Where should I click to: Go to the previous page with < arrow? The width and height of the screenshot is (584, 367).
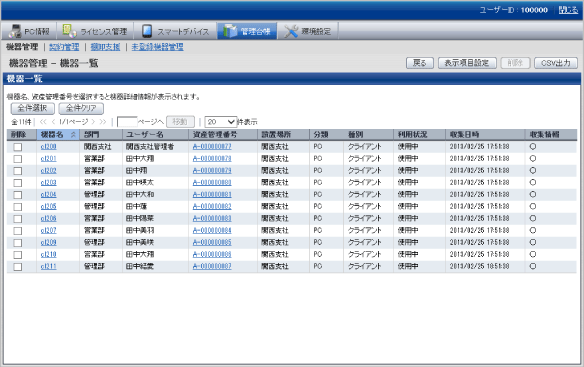click(53, 122)
